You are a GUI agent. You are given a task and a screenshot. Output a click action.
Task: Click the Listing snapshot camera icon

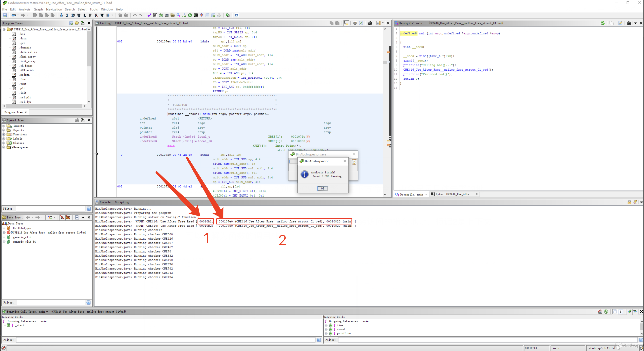tap(370, 23)
